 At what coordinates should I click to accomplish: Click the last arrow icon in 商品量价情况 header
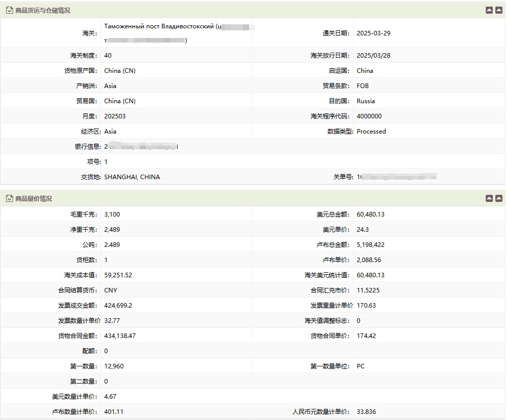pyautogui.click(x=499, y=198)
